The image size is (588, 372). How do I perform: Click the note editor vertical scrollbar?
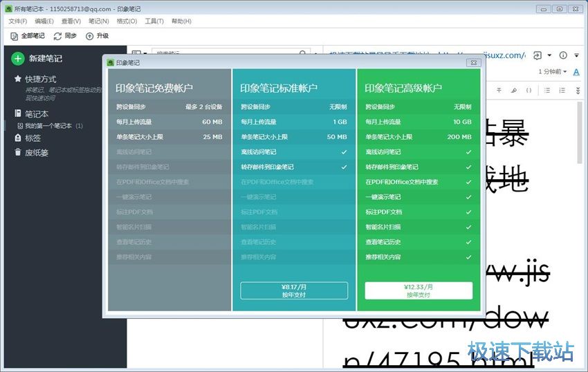(580, 131)
